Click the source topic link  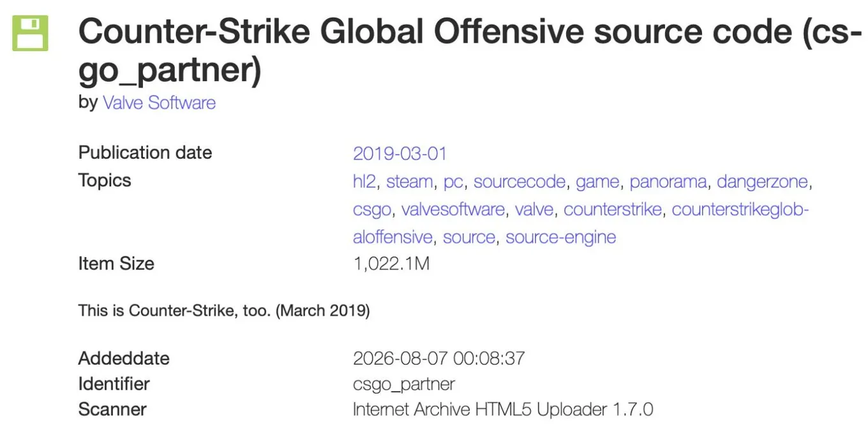point(468,237)
